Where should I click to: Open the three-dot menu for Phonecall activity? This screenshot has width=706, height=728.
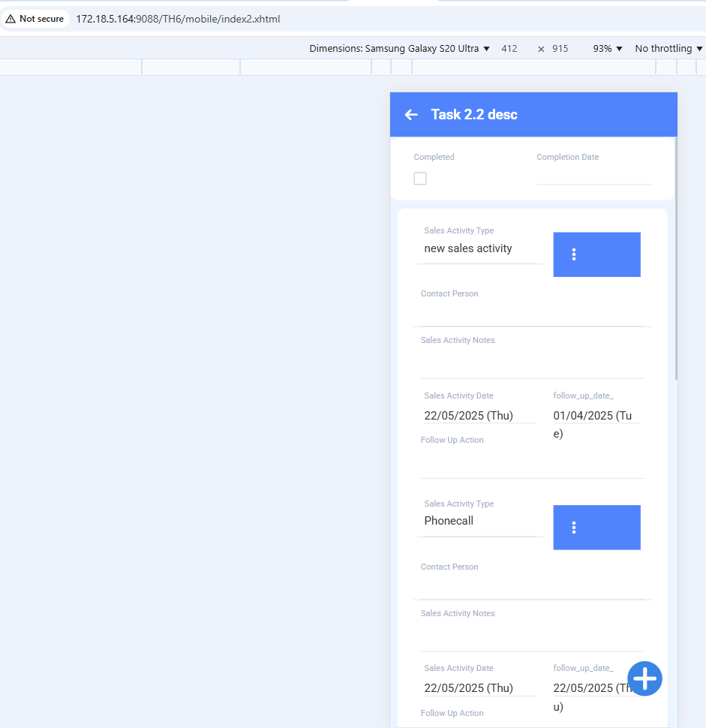point(597,528)
